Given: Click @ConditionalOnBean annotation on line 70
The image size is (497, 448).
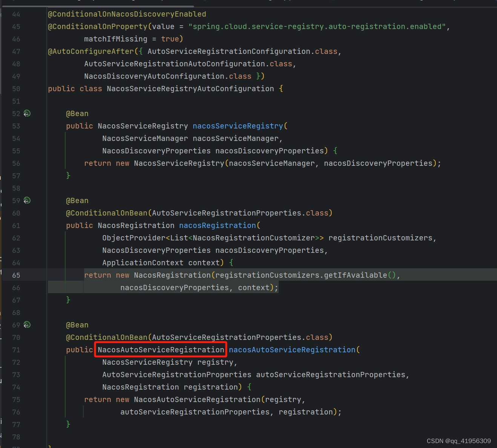Looking at the screenshot, I should tap(107, 337).
